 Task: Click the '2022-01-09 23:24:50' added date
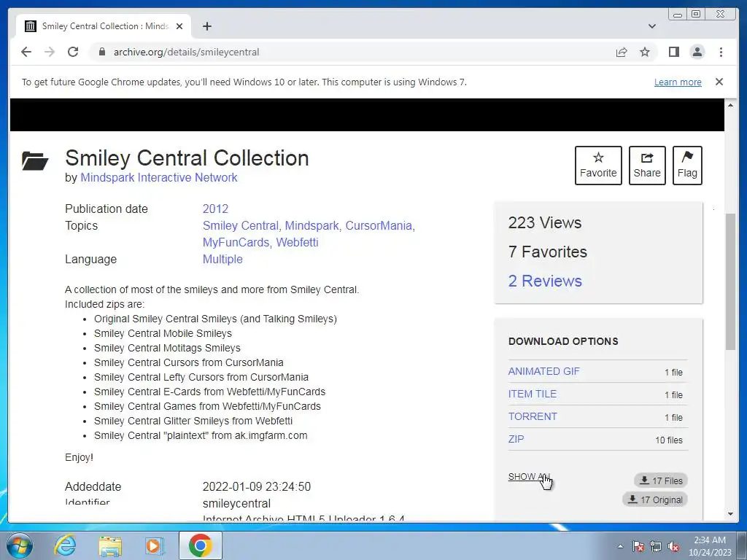point(256,486)
